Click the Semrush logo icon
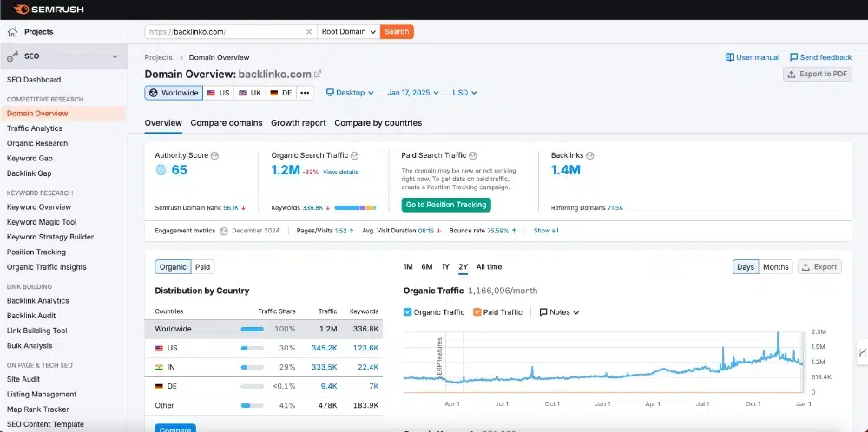868x432 pixels. (21, 10)
